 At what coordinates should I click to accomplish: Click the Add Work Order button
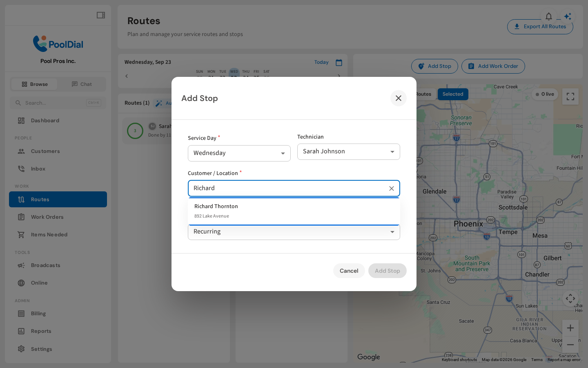coord(493,66)
